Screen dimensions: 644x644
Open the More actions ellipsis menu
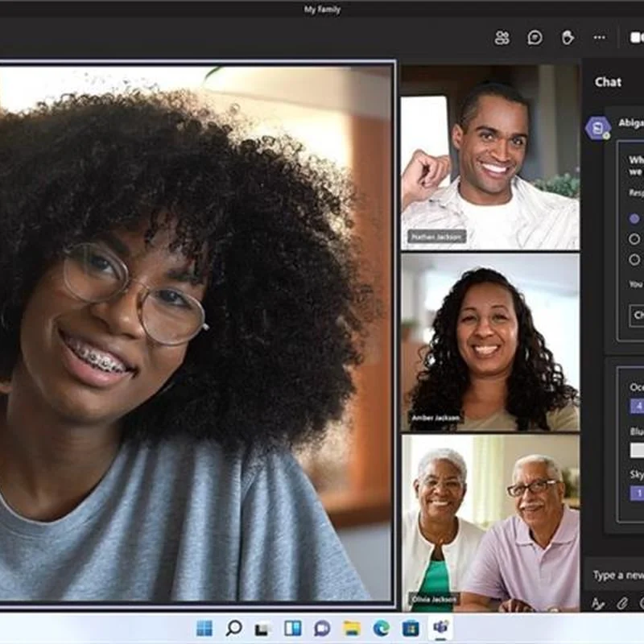pyautogui.click(x=599, y=38)
